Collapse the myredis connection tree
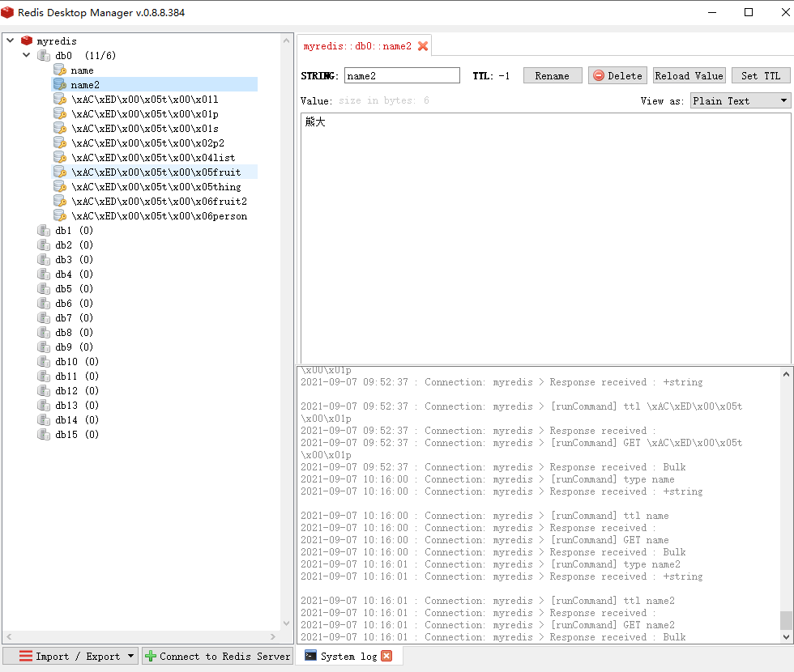 point(11,40)
